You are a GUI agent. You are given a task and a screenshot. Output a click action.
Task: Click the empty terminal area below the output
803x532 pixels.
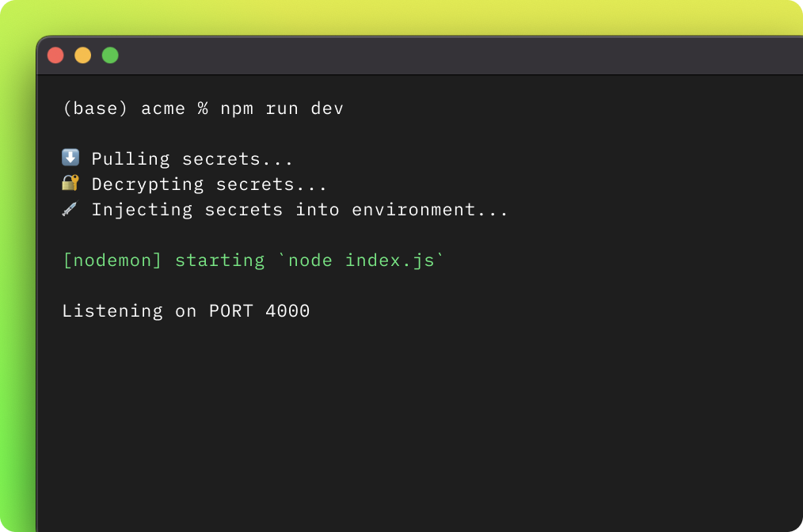[396, 412]
